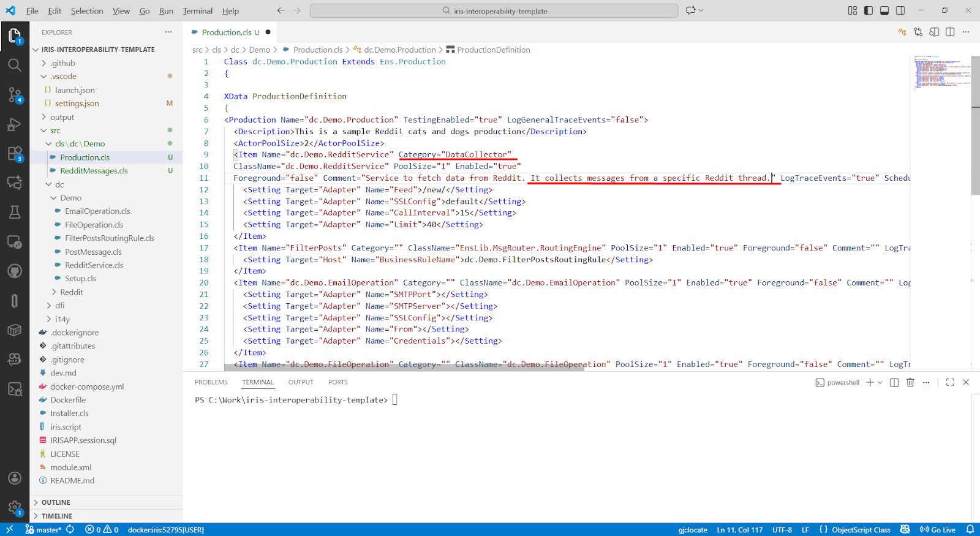Open the new terminal launch profile dropdown
This screenshot has width=980, height=536.
tap(880, 382)
